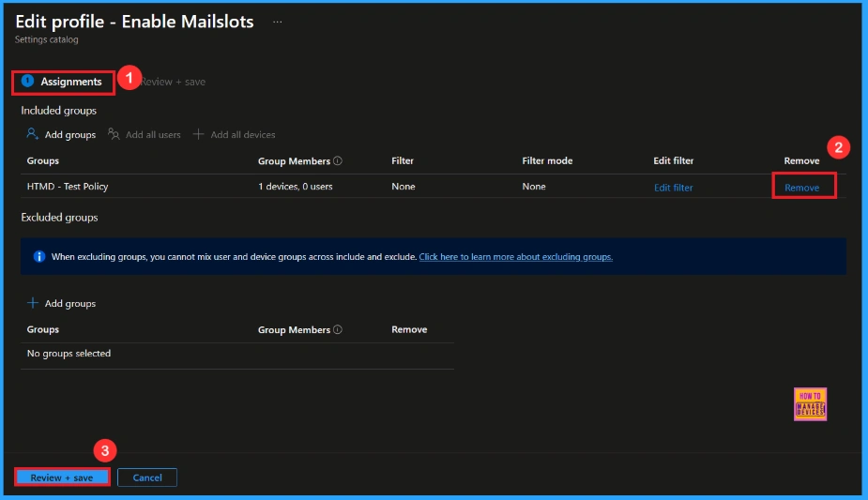The image size is (868, 500).
Task: Switch to the Review + save step tab
Action: click(173, 82)
